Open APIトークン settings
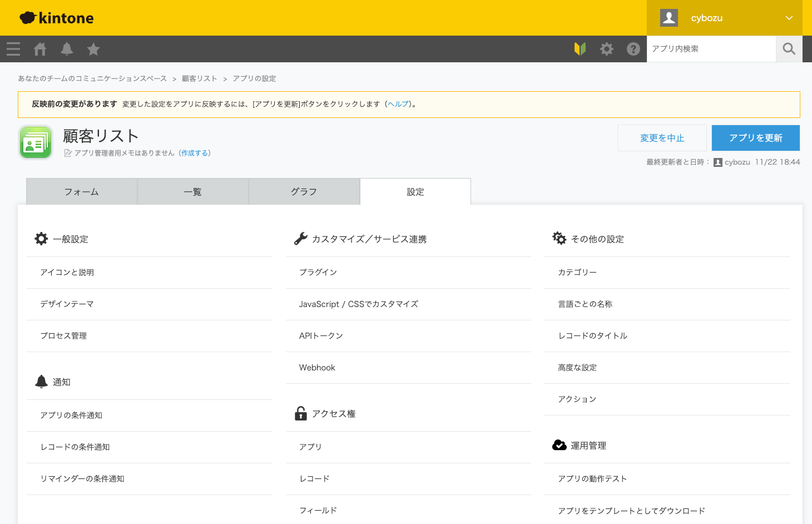 coord(408,336)
